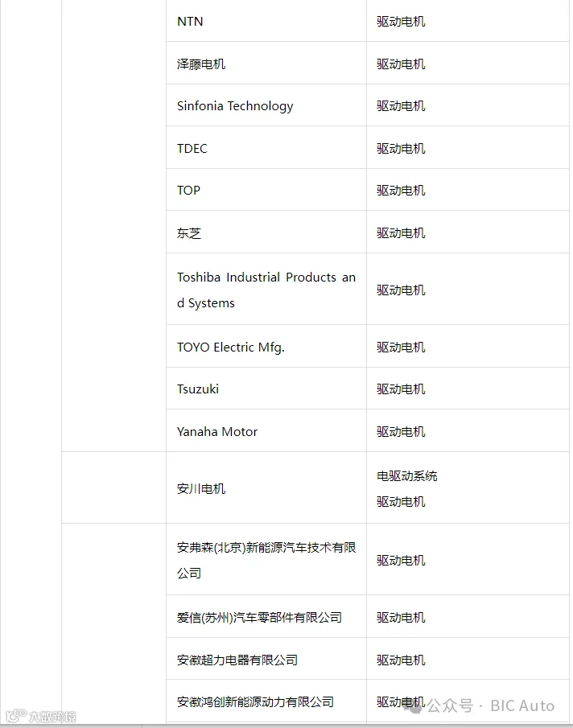This screenshot has height=728, width=573.
Task: Select 安徽鸿创新能源动力有限公司 cell
Action: click(x=266, y=701)
